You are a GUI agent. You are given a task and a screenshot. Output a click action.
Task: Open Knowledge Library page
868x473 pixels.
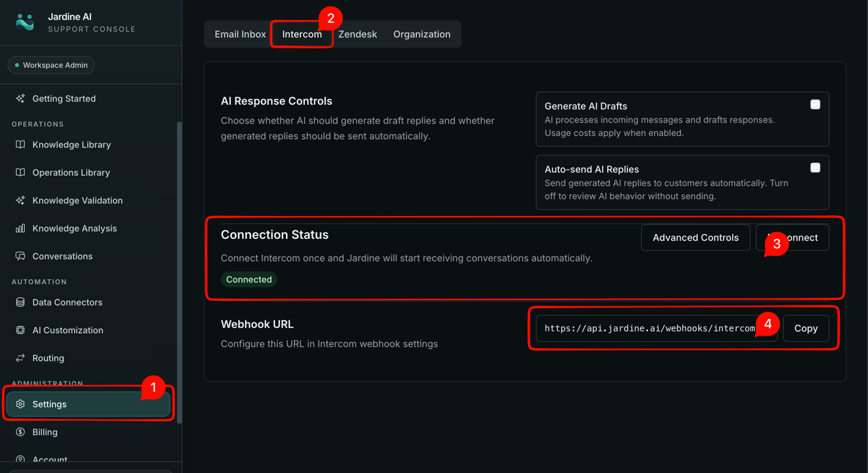[x=88, y=145]
